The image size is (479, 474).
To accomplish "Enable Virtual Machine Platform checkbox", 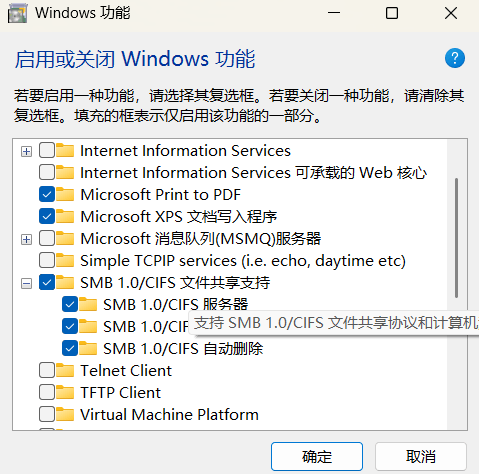I will (x=47, y=414).
